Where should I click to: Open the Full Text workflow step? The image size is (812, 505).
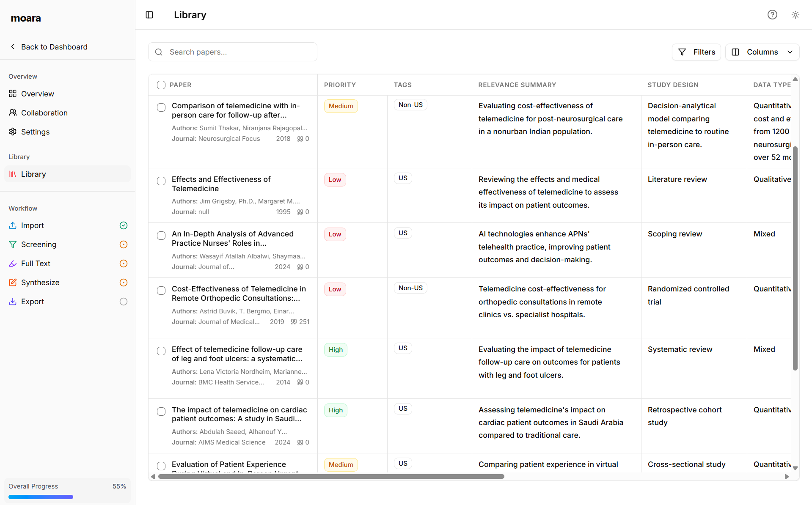[x=36, y=263]
